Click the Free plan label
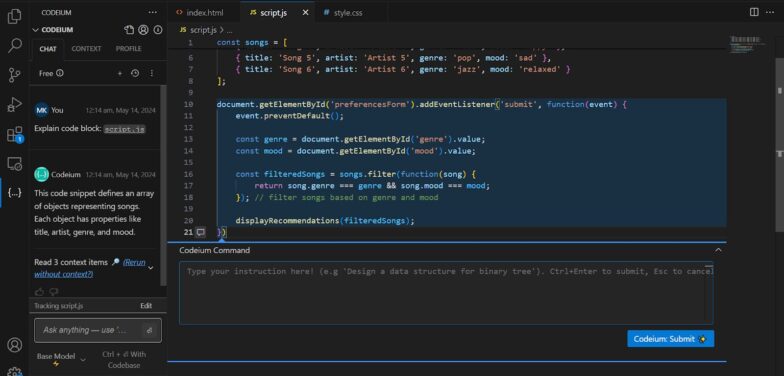 click(46, 73)
